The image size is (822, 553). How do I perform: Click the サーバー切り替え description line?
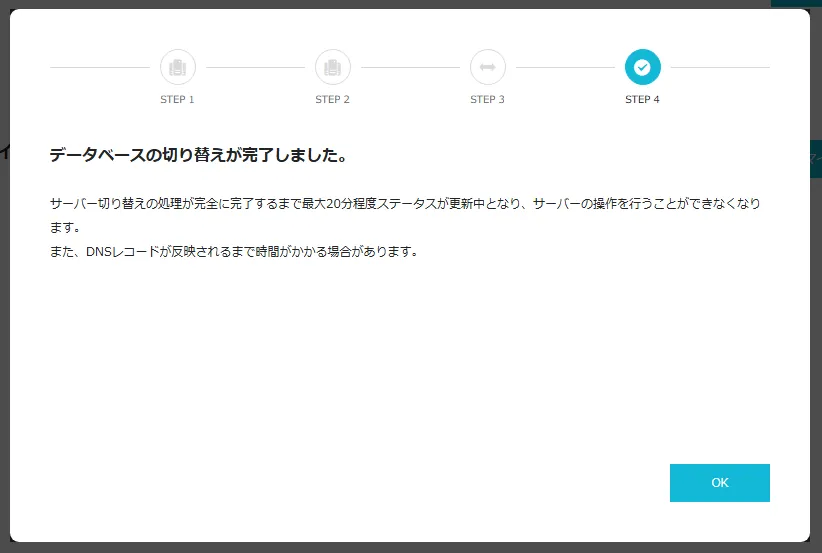tap(405, 203)
